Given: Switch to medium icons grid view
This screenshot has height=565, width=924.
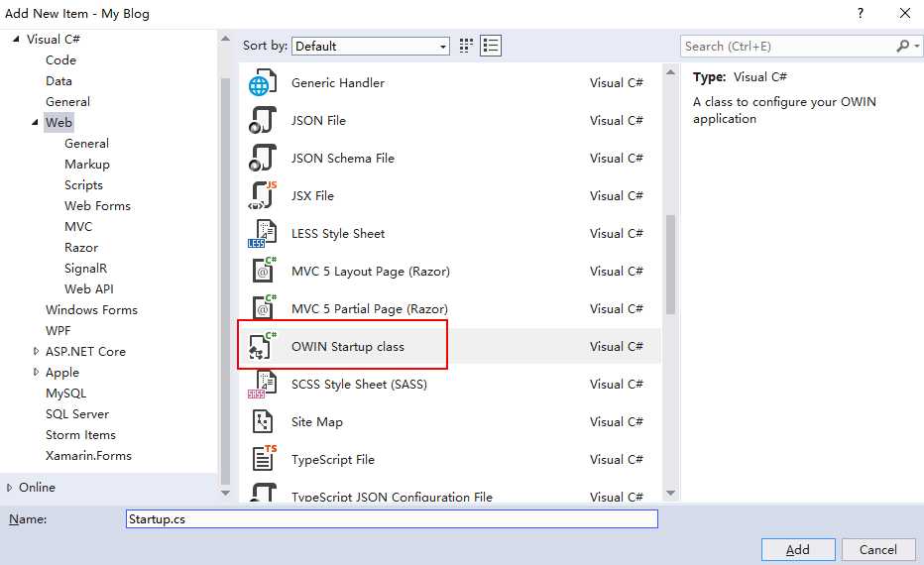Looking at the screenshot, I should [x=466, y=46].
